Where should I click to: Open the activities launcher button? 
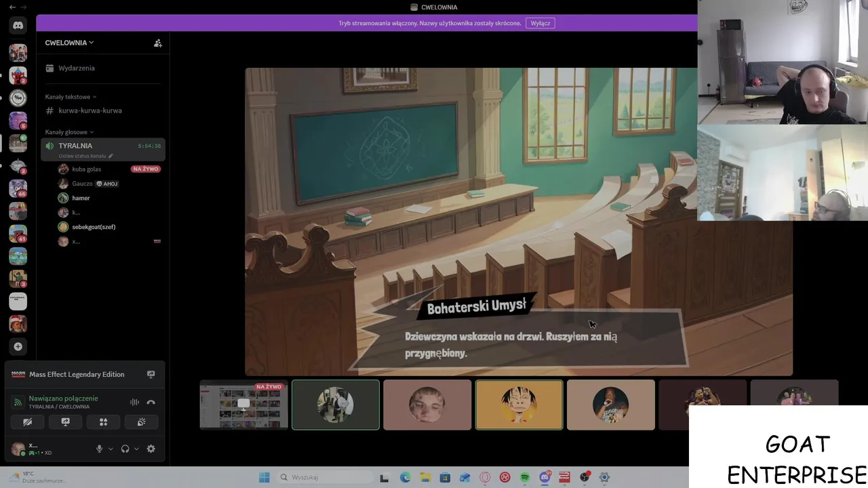(x=104, y=422)
